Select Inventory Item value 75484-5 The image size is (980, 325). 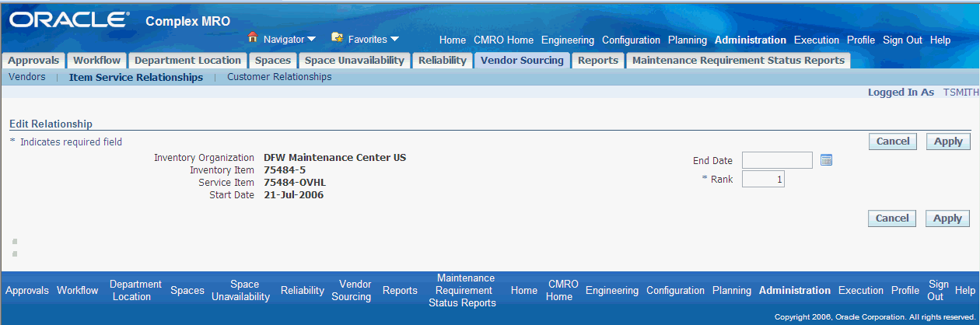click(x=285, y=169)
